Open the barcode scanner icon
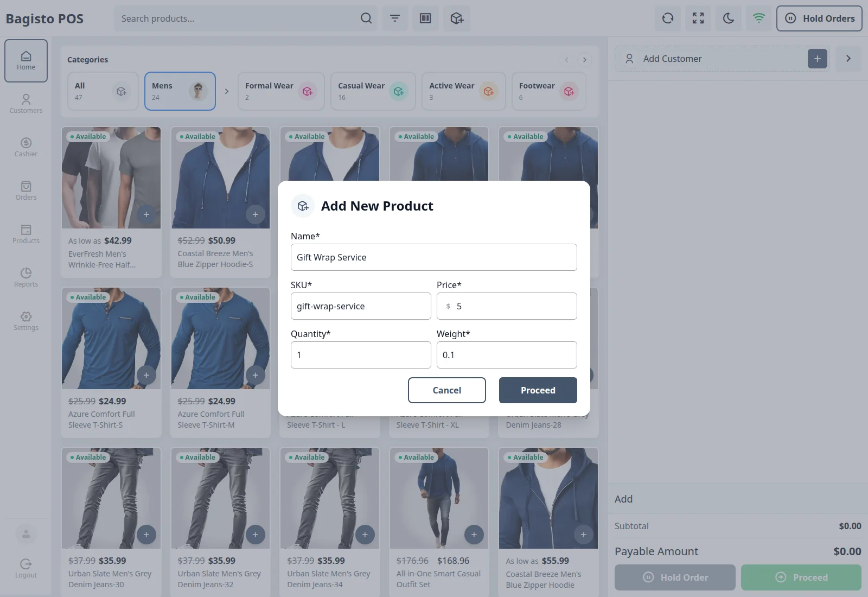 (425, 18)
